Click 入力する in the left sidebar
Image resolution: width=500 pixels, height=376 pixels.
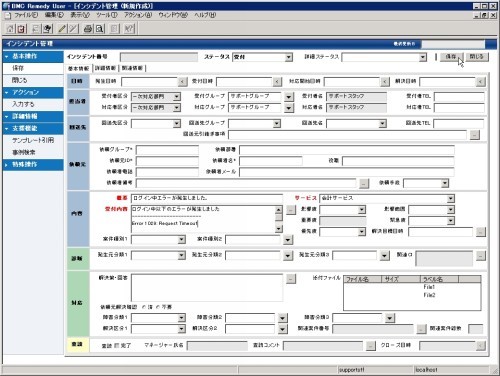click(23, 104)
